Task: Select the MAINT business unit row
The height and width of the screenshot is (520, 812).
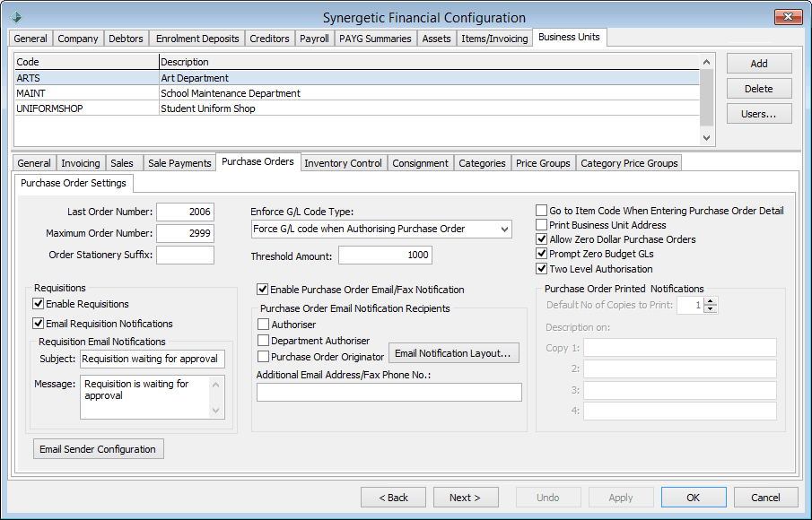Action: 357,93
